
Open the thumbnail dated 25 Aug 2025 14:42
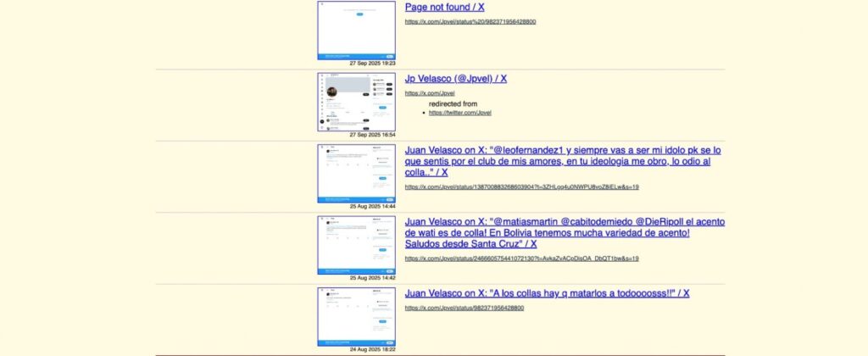point(356,244)
